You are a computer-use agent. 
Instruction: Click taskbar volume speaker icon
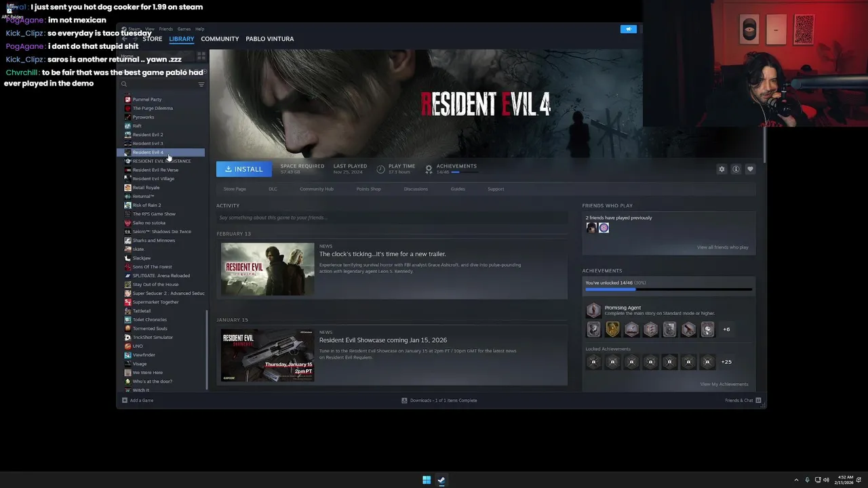pos(826,480)
